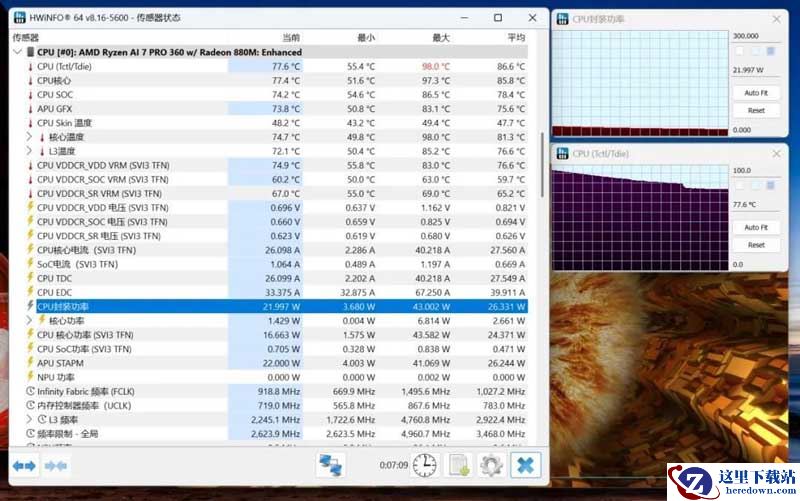Select the CPU VDDCR_VDD VRM (SVI3 TFN) row
This screenshot has height=501, width=800.
tap(276, 165)
